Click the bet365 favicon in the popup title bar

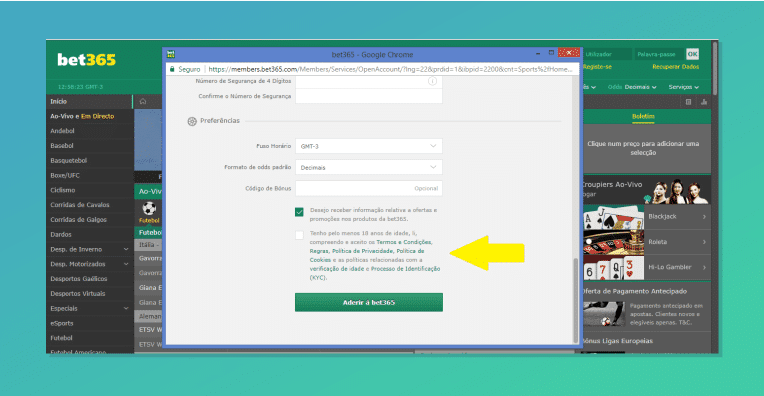(171, 54)
